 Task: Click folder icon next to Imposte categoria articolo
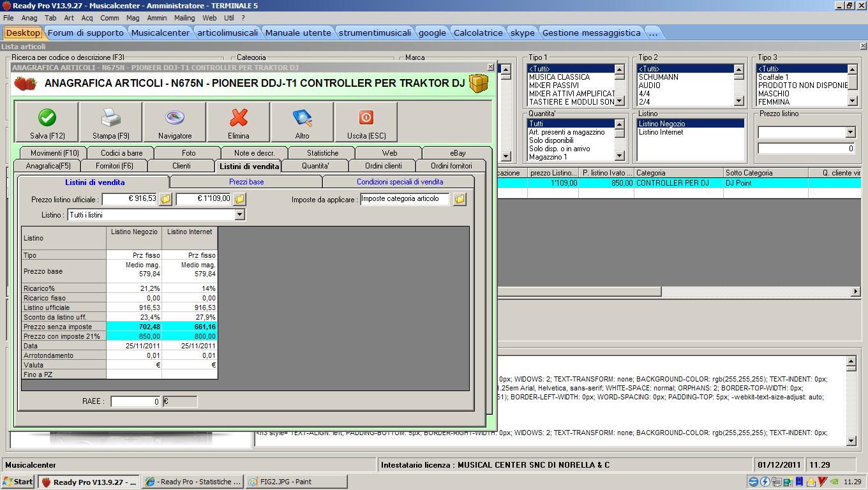460,199
